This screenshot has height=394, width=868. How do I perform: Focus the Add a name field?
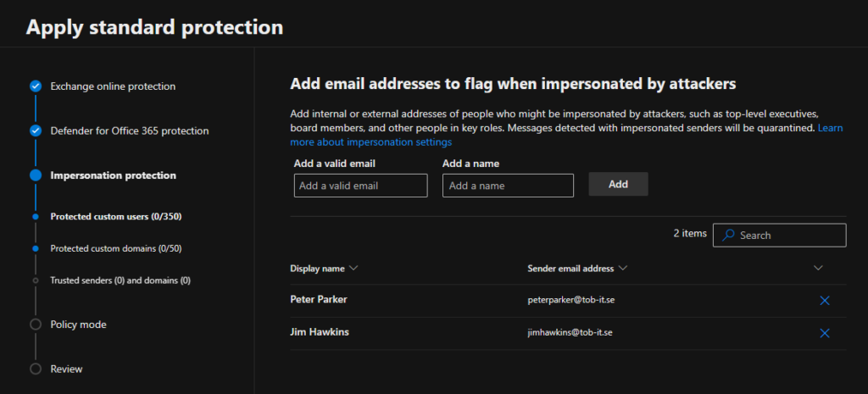pyautogui.click(x=508, y=186)
